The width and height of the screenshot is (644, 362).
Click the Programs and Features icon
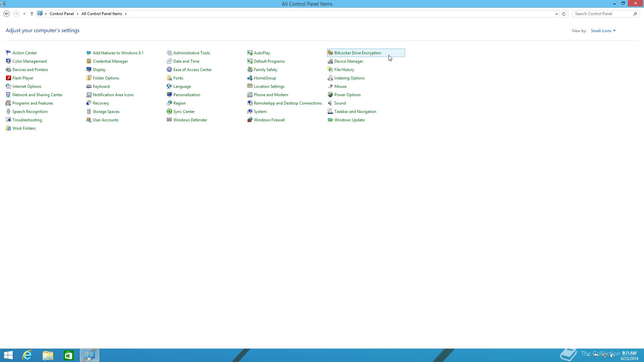(x=8, y=103)
